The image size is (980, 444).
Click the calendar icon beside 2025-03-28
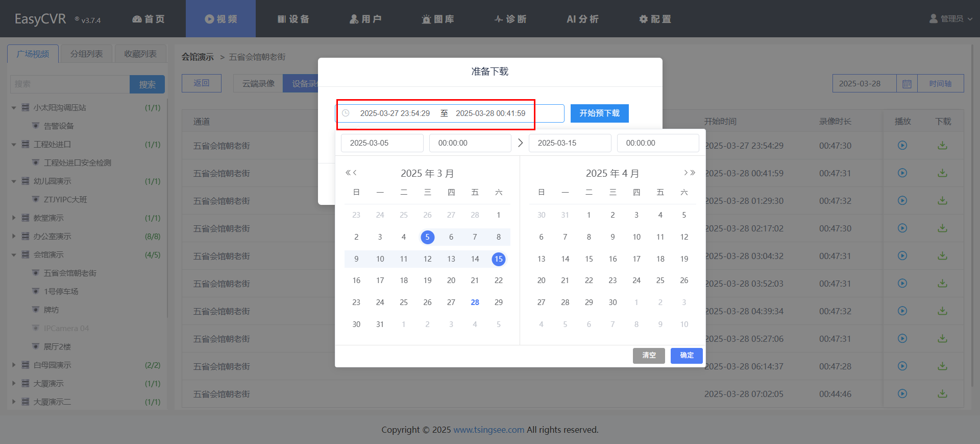906,84
